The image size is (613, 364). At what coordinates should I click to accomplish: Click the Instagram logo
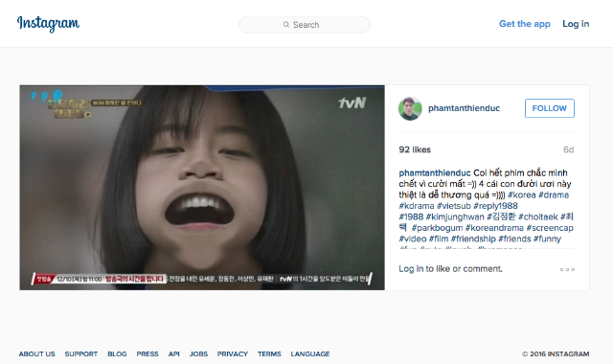coord(48,24)
